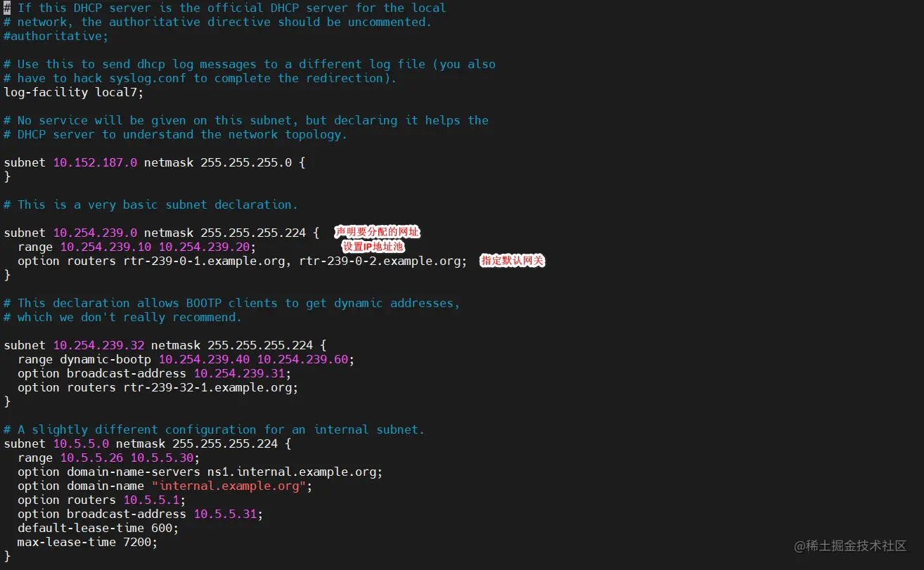This screenshot has width=924, height=570.
Task: Click the commented '#authoritative;' line
Action: coord(56,36)
